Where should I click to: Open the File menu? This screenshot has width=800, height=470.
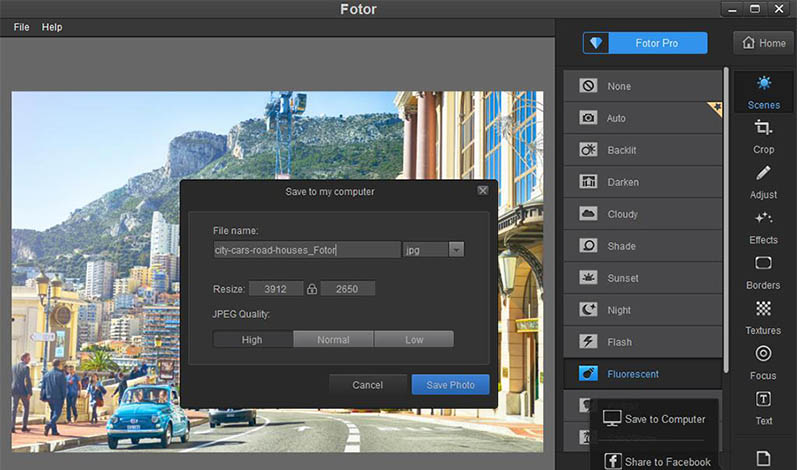tap(22, 27)
